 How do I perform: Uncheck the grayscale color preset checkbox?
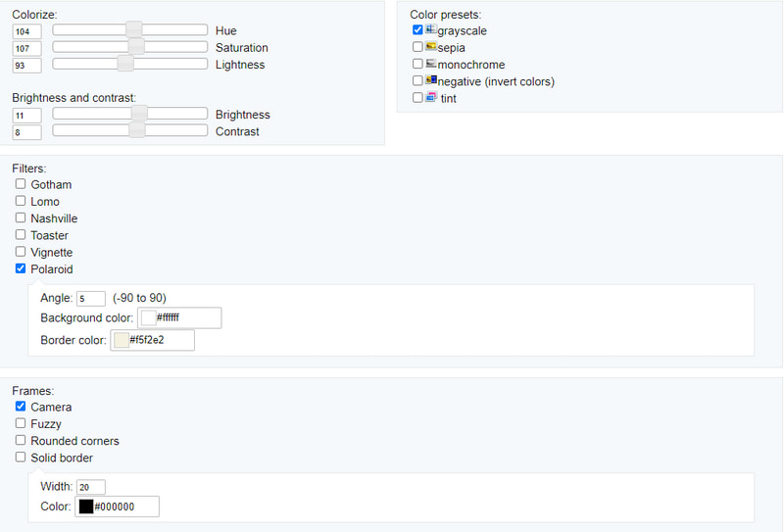(418, 30)
